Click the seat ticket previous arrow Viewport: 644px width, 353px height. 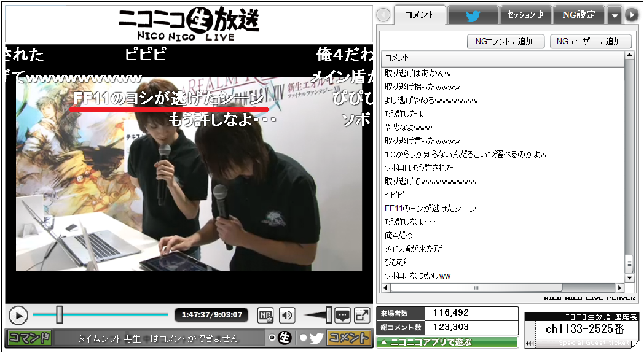[x=530, y=343]
